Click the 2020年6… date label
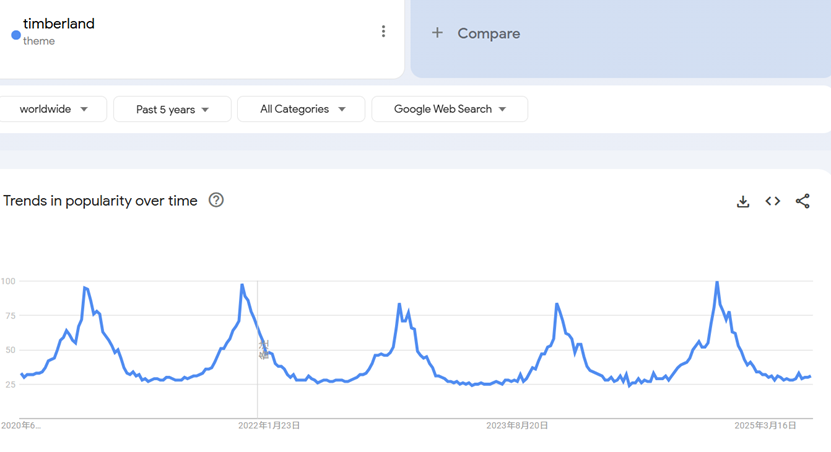 click(21, 426)
